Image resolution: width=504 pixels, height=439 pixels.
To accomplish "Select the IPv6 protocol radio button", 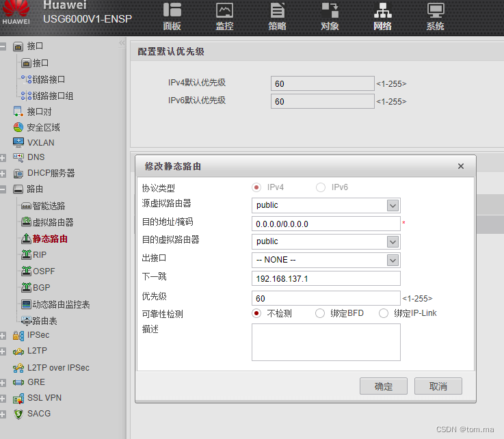I will (x=321, y=187).
